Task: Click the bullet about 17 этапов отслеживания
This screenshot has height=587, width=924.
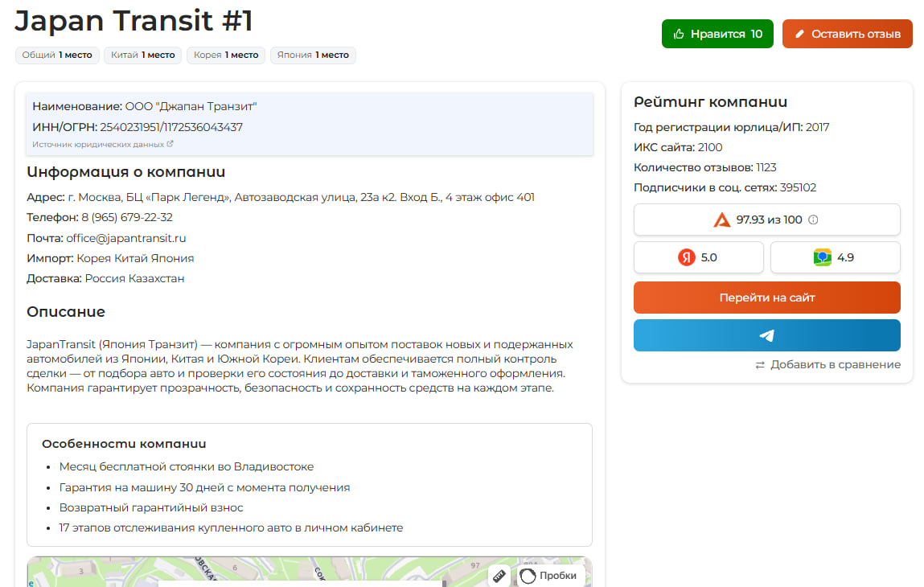Action: [x=231, y=528]
